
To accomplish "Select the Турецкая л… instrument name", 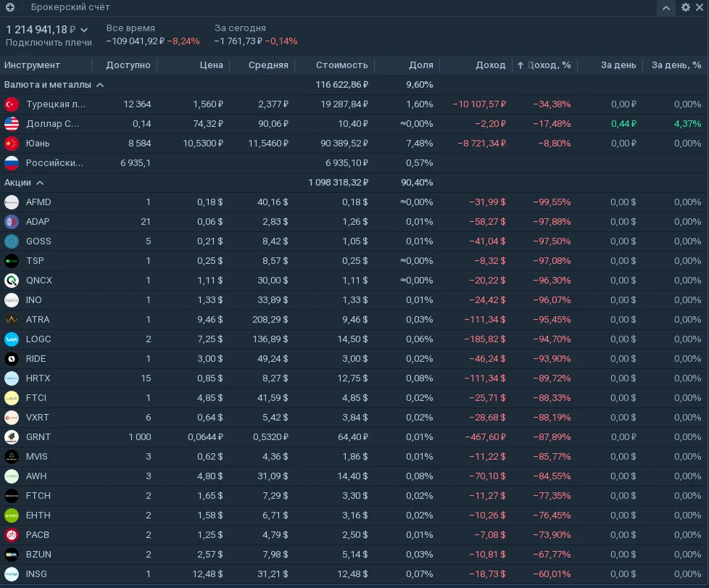I will pyautogui.click(x=56, y=104).
